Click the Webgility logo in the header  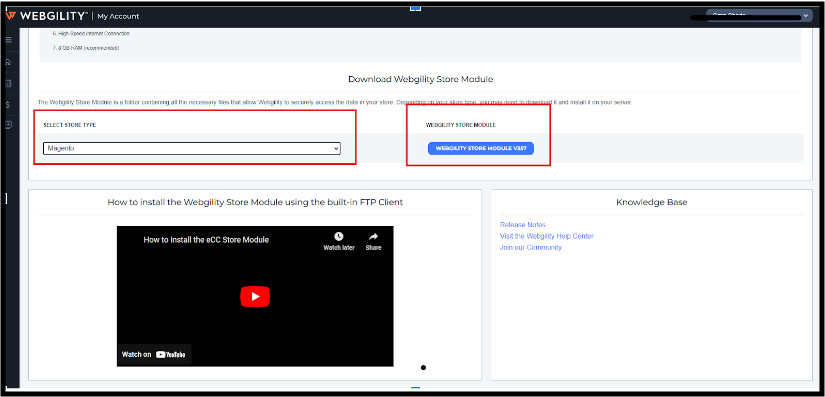[46, 16]
